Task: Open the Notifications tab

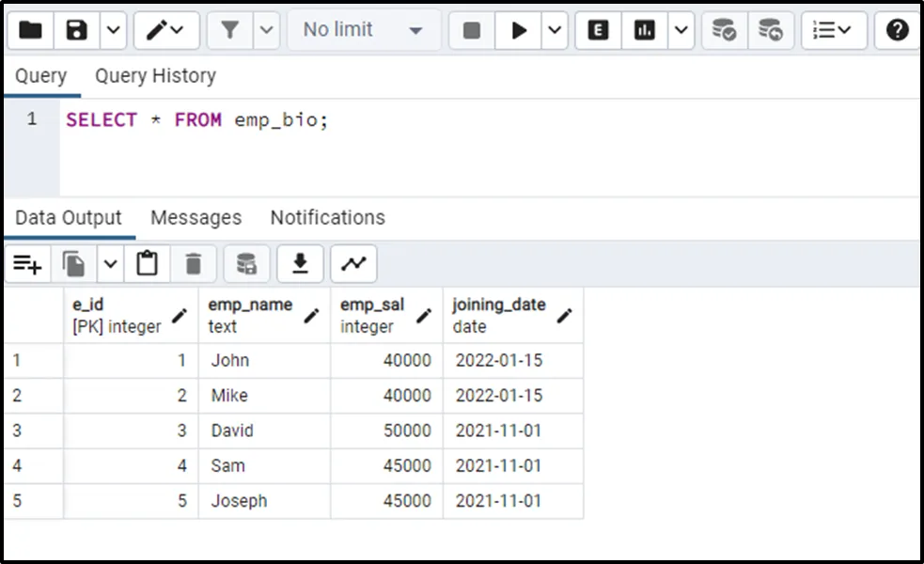Action: [x=327, y=217]
